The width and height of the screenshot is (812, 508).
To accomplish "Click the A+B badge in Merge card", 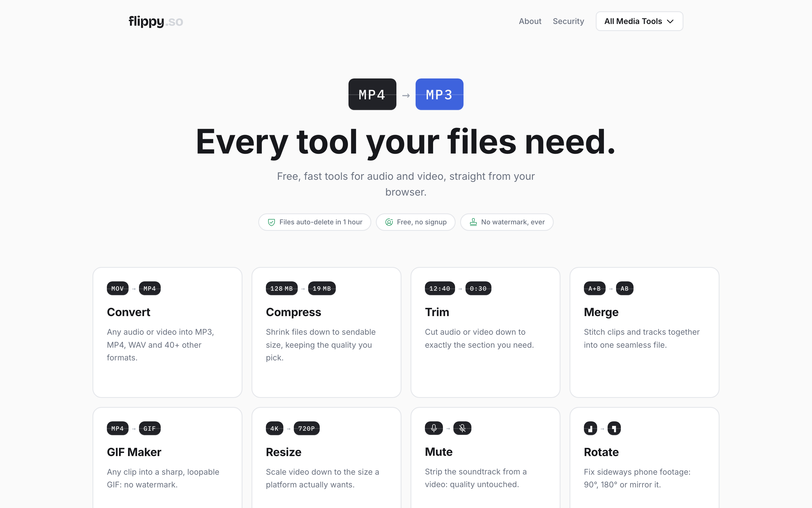I will coord(595,288).
